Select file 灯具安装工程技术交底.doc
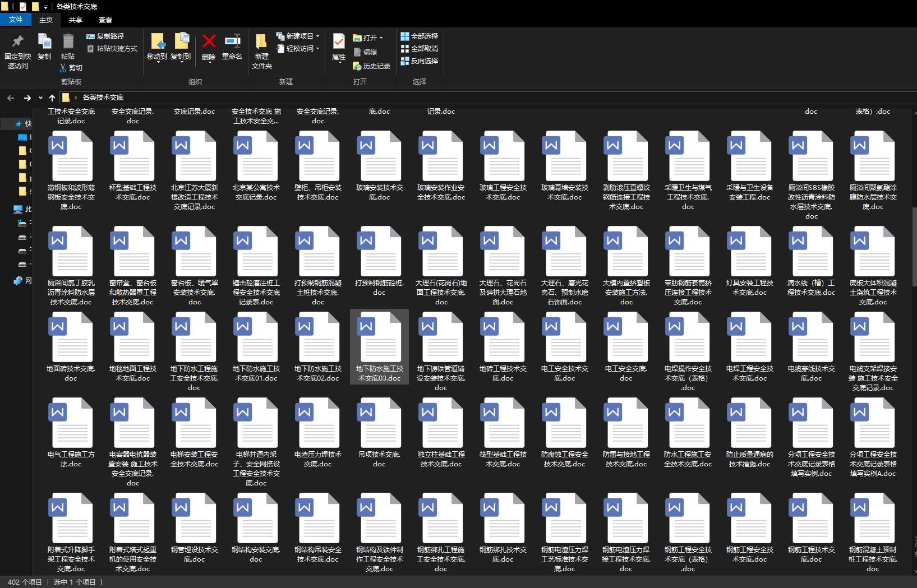 coord(750,262)
